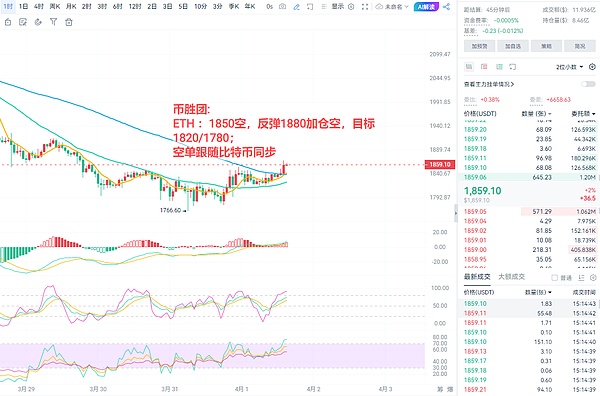Click the 加预警 button

(479, 46)
